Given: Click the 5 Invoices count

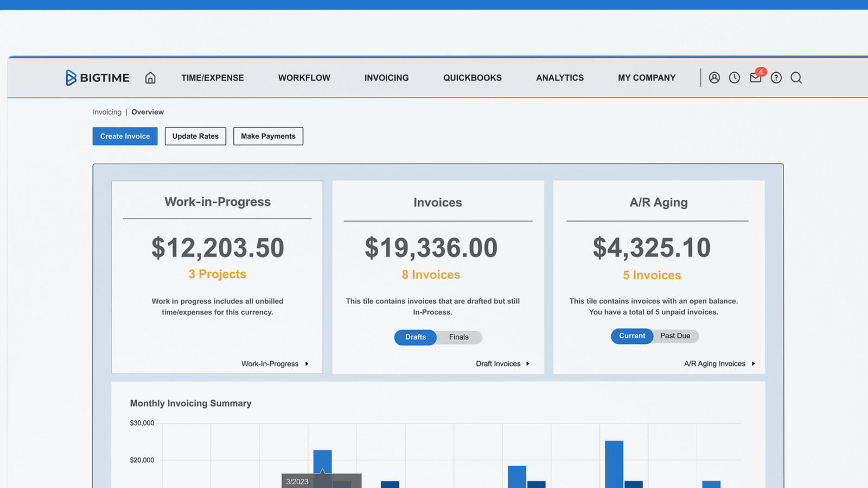Looking at the screenshot, I should (x=652, y=275).
